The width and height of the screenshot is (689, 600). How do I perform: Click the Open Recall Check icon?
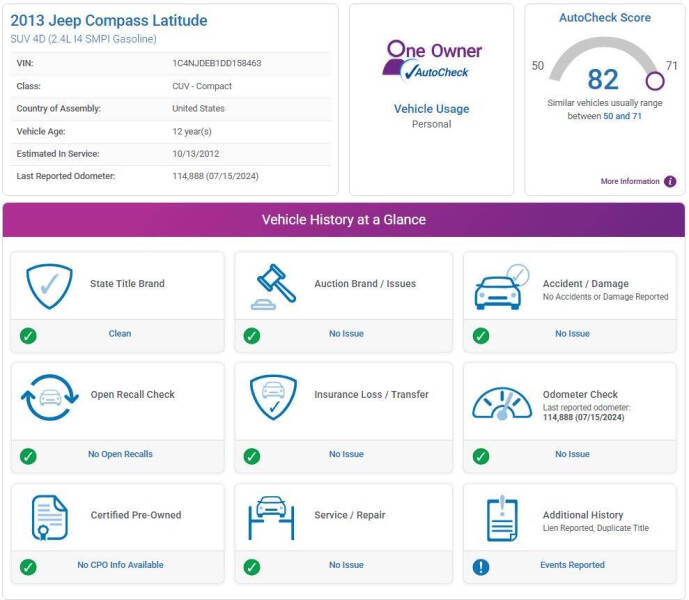49,398
